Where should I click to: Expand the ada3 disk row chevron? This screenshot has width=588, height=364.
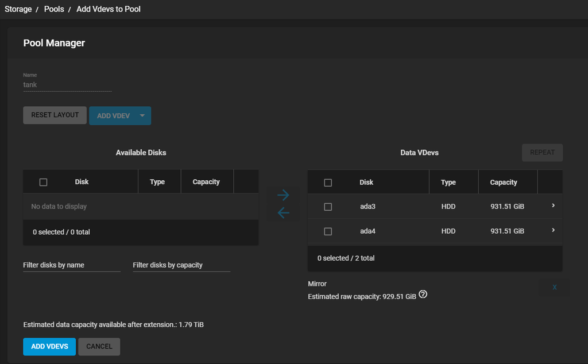point(553,206)
